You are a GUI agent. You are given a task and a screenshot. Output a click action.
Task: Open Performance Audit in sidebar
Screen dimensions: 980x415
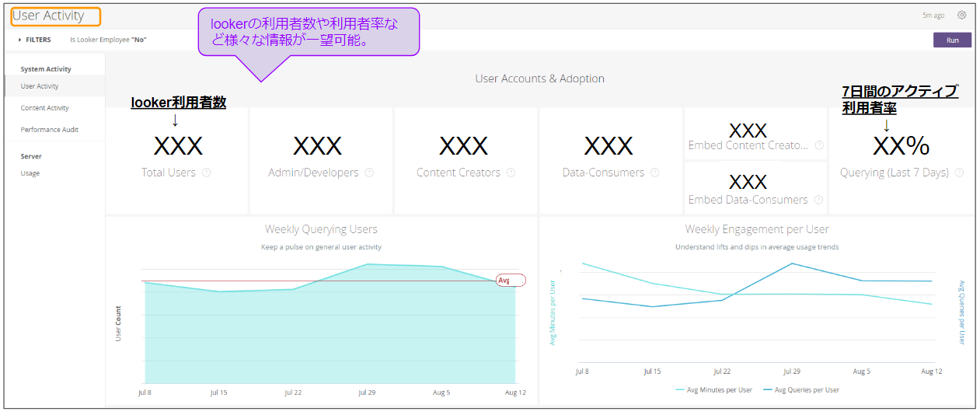[50, 130]
